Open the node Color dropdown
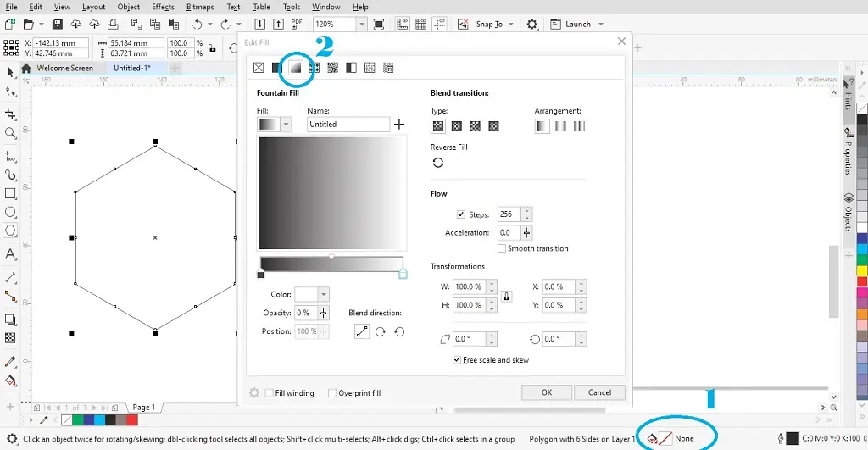868x450 pixels. [324, 294]
